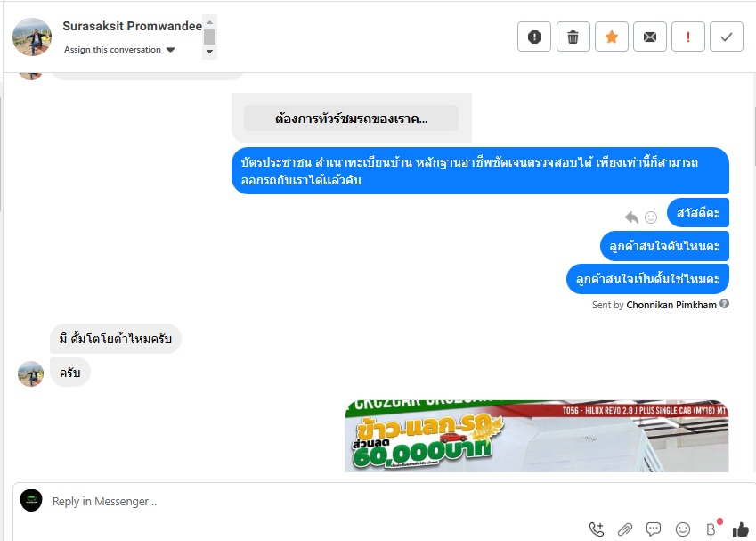Open Assign this conversation dropdown

coord(119,50)
